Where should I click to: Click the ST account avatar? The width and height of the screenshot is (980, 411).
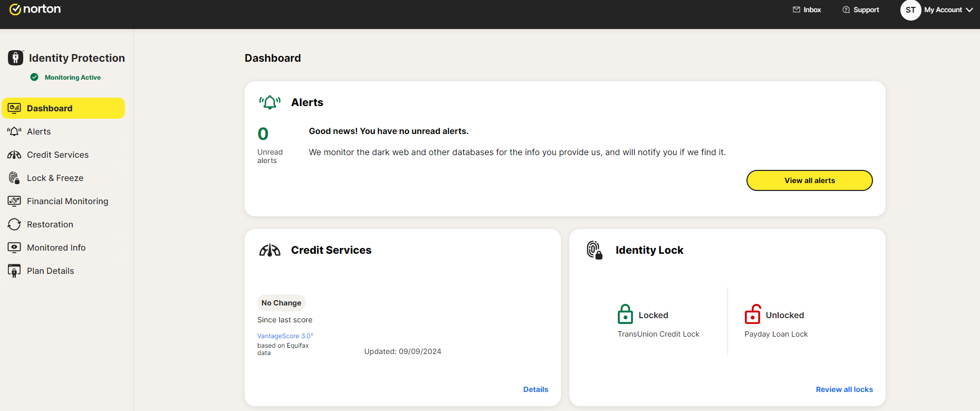(x=910, y=10)
